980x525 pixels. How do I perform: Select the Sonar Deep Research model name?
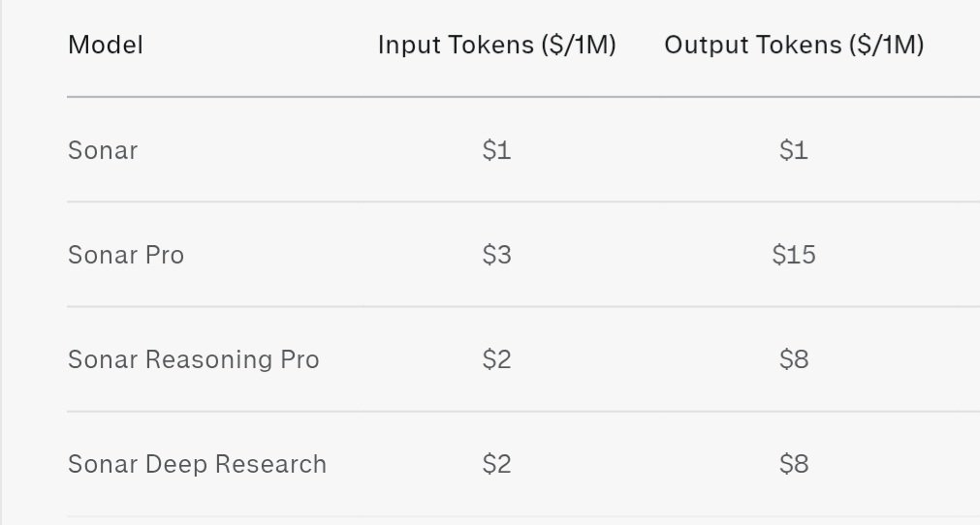[197, 464]
